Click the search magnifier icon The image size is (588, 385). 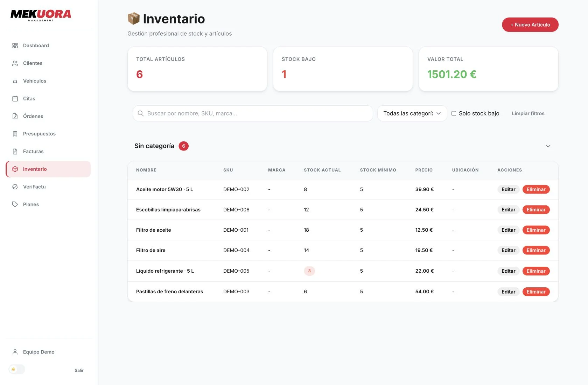pos(141,113)
